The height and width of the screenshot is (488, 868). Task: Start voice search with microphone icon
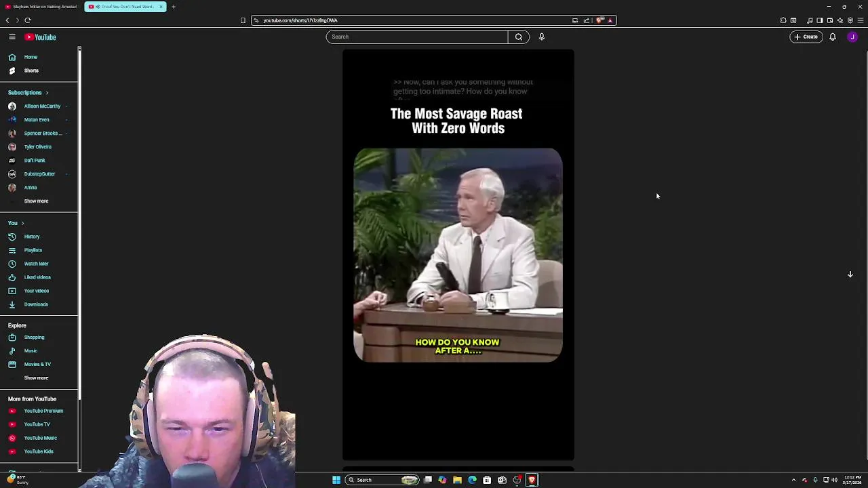click(x=542, y=37)
